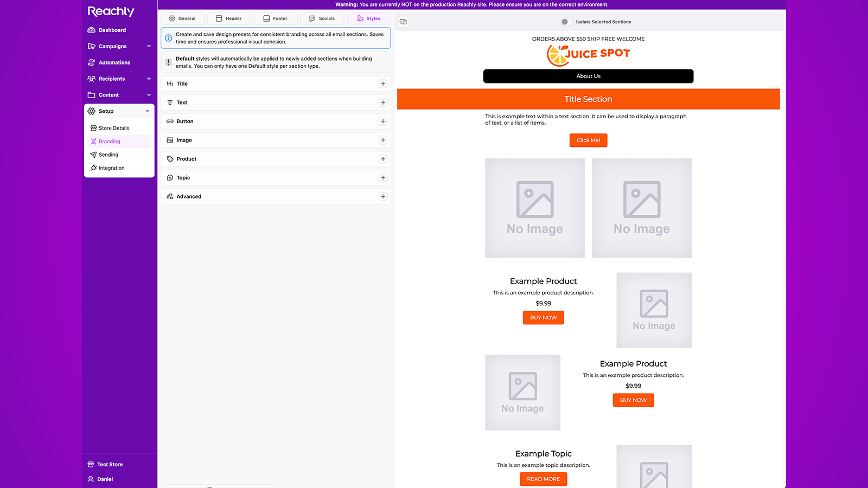Click the Integration plug icon
868x488 pixels.
coord(94,168)
